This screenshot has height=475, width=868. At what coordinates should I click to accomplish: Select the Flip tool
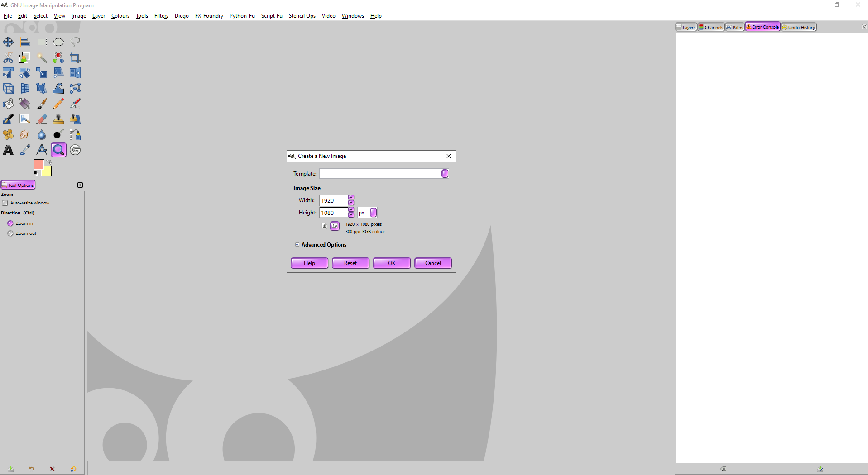pyautogui.click(x=75, y=73)
